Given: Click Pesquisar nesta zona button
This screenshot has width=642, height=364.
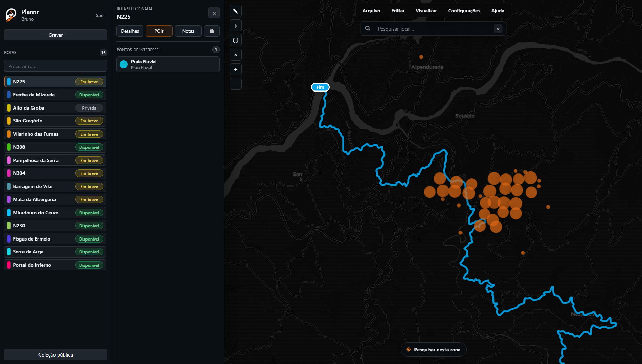Looking at the screenshot, I should coord(433,349).
